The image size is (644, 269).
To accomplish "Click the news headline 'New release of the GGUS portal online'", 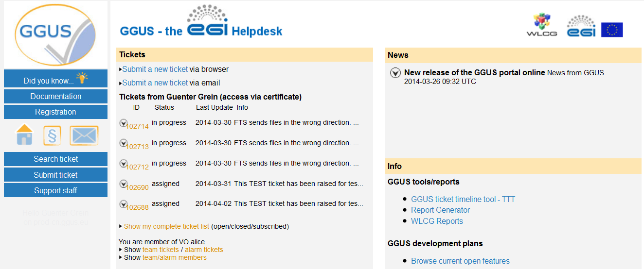I will coord(475,72).
